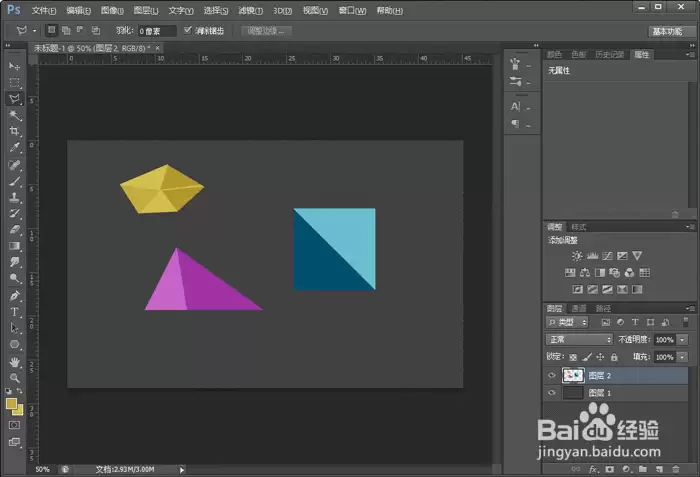Select the Pen tool
700x477 pixels.
(15, 295)
